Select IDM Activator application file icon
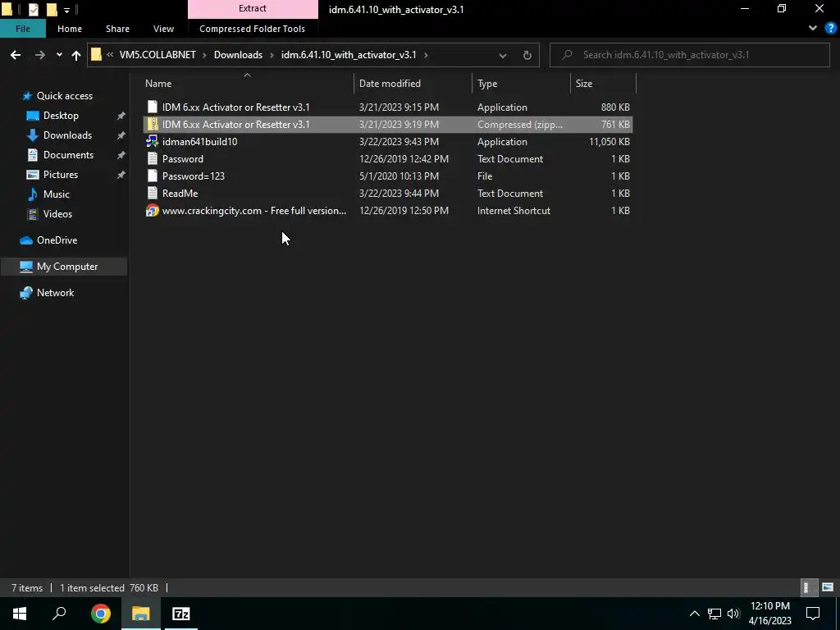The height and width of the screenshot is (630, 840). tap(152, 107)
